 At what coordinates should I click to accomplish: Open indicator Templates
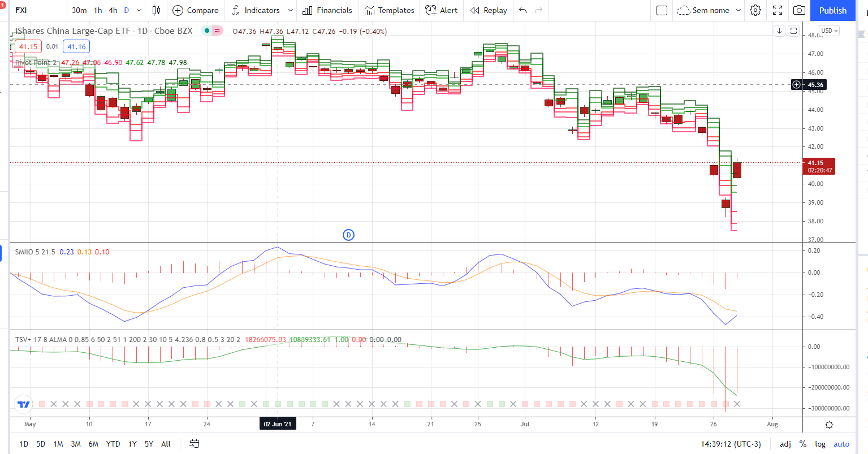(390, 10)
